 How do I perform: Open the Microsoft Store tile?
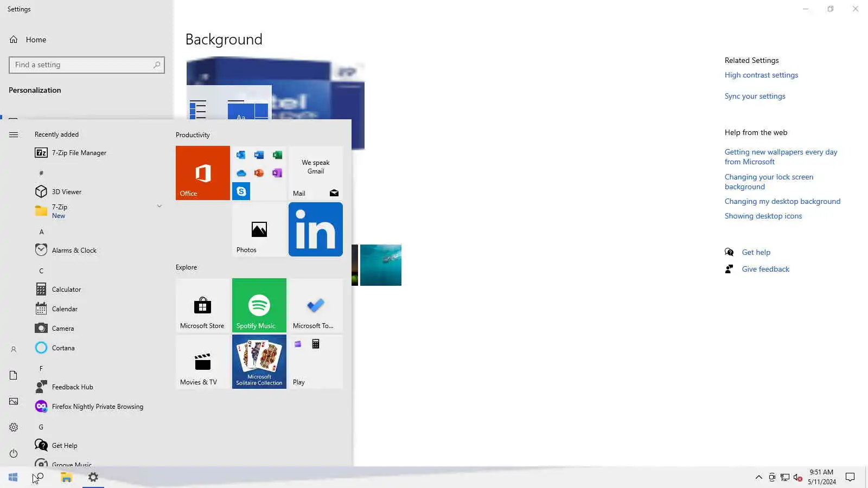(x=202, y=305)
